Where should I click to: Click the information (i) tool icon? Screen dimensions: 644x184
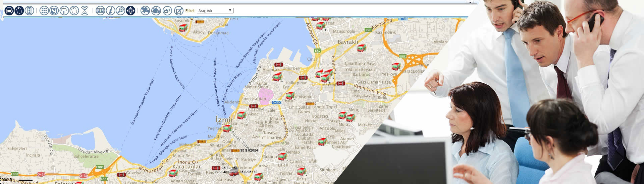pyautogui.click(x=110, y=11)
